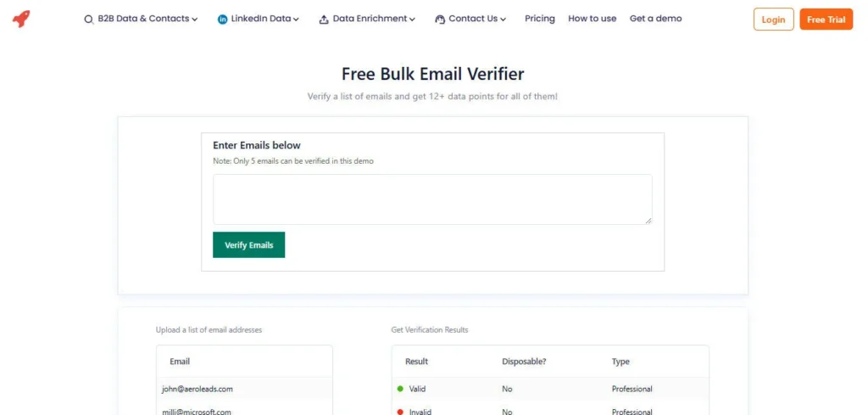Go to the Pricing page

pos(540,19)
